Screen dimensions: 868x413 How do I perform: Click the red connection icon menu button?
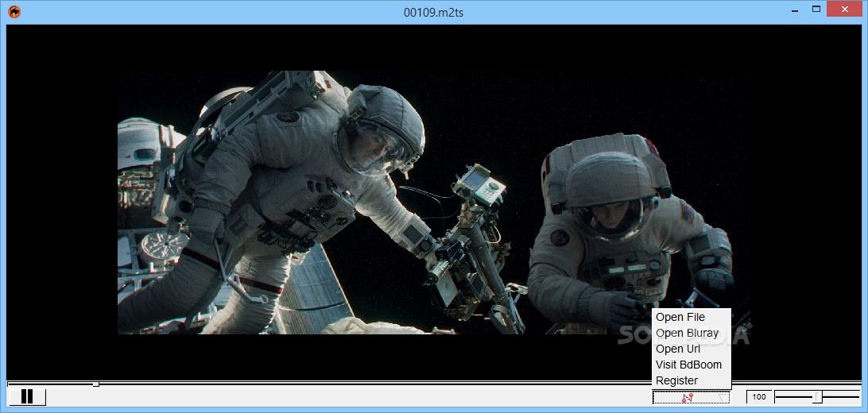click(x=688, y=398)
